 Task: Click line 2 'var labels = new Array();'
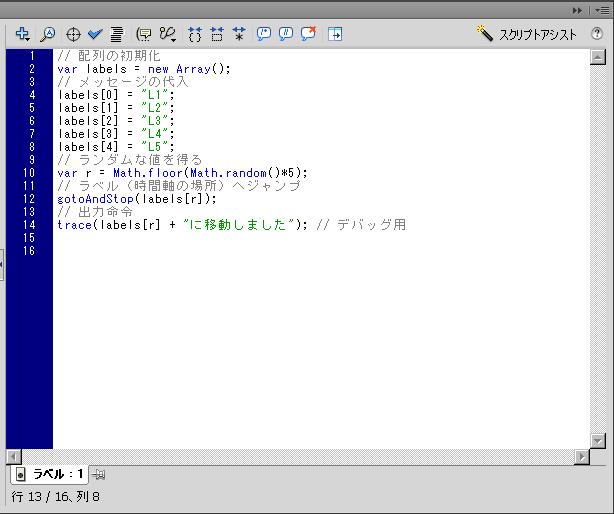tap(144, 69)
